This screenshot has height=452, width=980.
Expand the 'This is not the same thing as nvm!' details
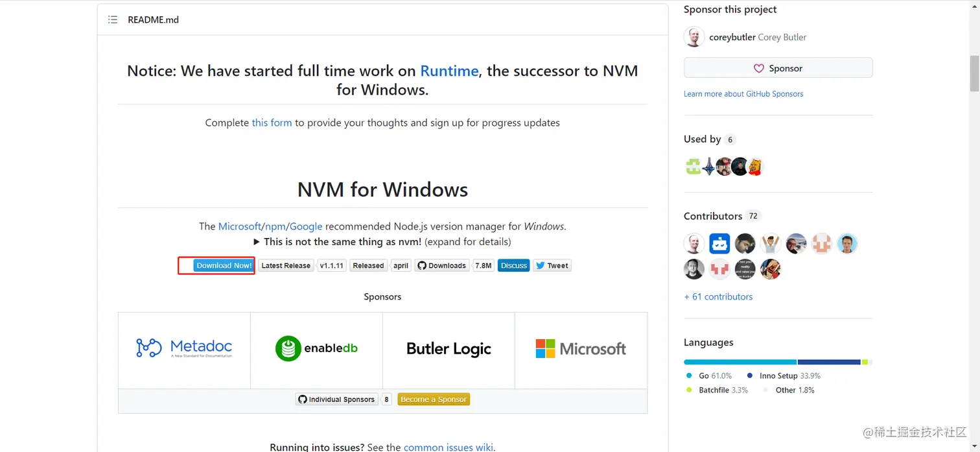tap(382, 242)
